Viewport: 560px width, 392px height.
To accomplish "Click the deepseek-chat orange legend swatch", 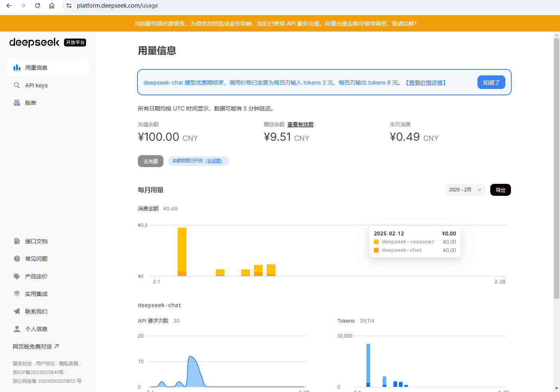I will (x=376, y=250).
